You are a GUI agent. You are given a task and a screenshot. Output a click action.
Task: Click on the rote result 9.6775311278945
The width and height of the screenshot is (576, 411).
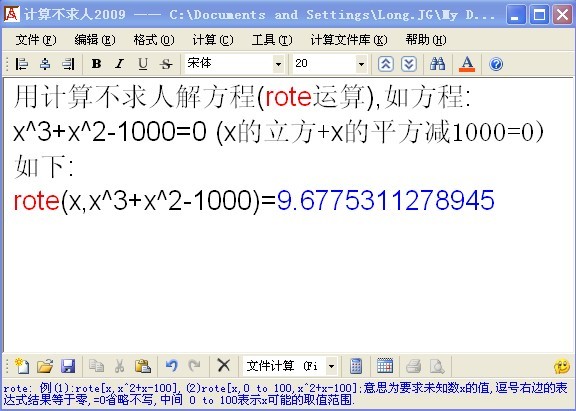point(385,200)
